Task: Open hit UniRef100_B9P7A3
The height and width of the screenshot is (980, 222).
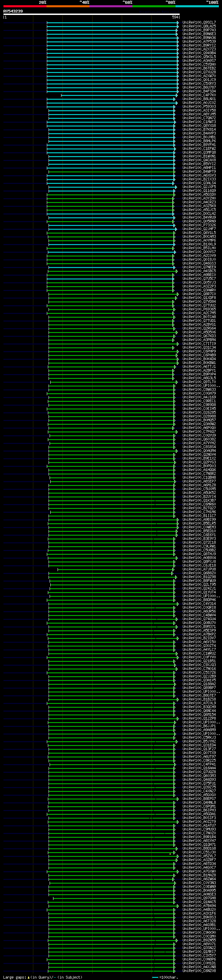Action: [199, 30]
